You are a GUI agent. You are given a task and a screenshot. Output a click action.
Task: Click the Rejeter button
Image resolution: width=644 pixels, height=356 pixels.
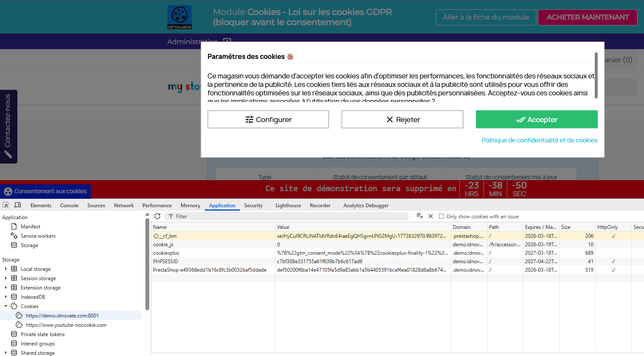click(x=402, y=120)
